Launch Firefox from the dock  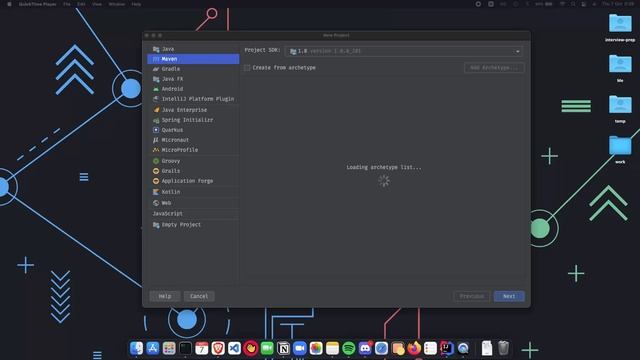[x=414, y=348]
